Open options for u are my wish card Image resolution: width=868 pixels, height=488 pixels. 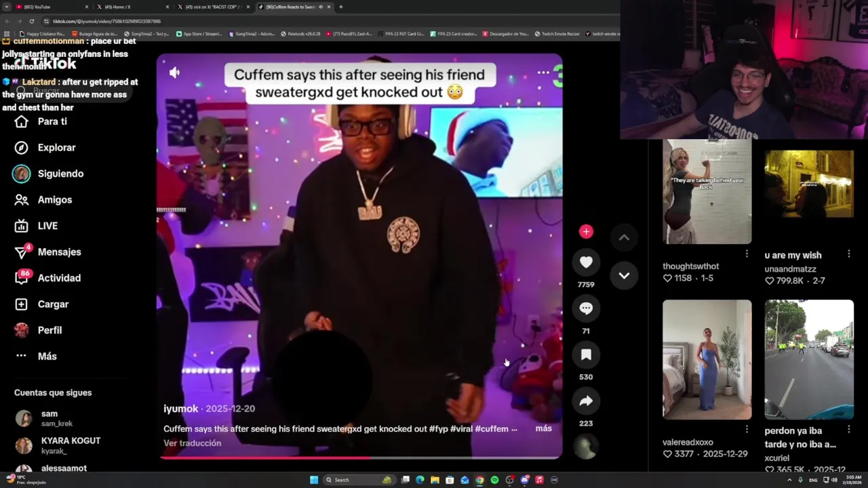click(x=848, y=254)
